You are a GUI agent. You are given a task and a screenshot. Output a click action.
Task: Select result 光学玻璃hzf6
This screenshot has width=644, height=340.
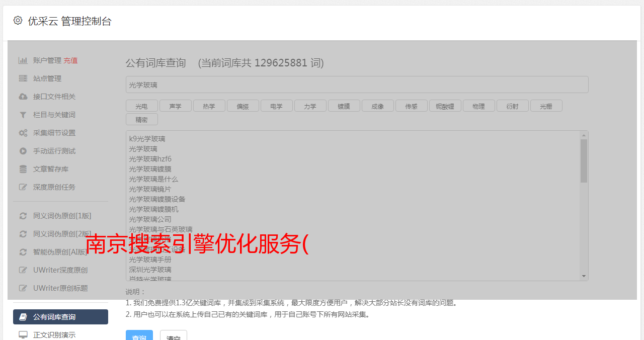tap(150, 159)
